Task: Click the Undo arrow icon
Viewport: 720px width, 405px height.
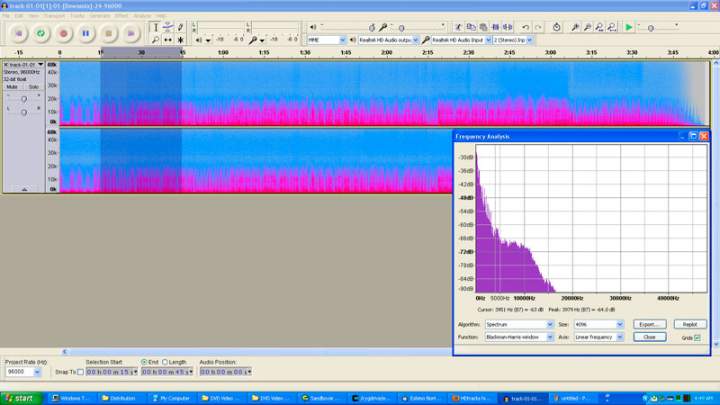Action: click(526, 28)
